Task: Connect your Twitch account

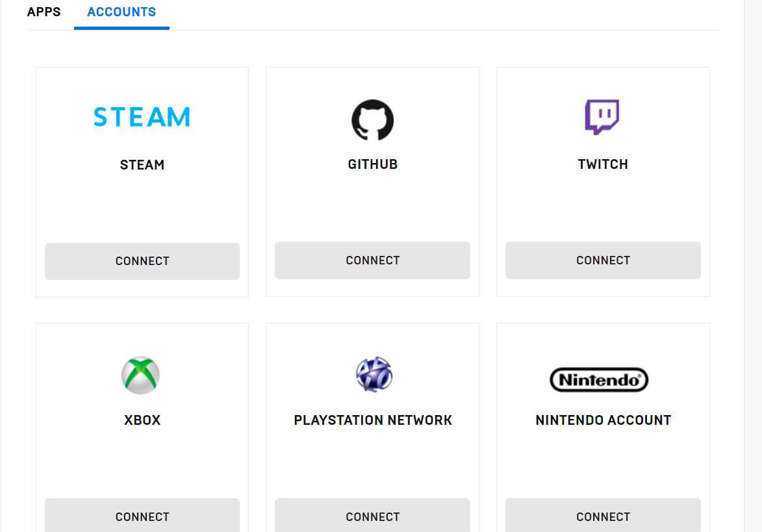Action: click(x=603, y=260)
